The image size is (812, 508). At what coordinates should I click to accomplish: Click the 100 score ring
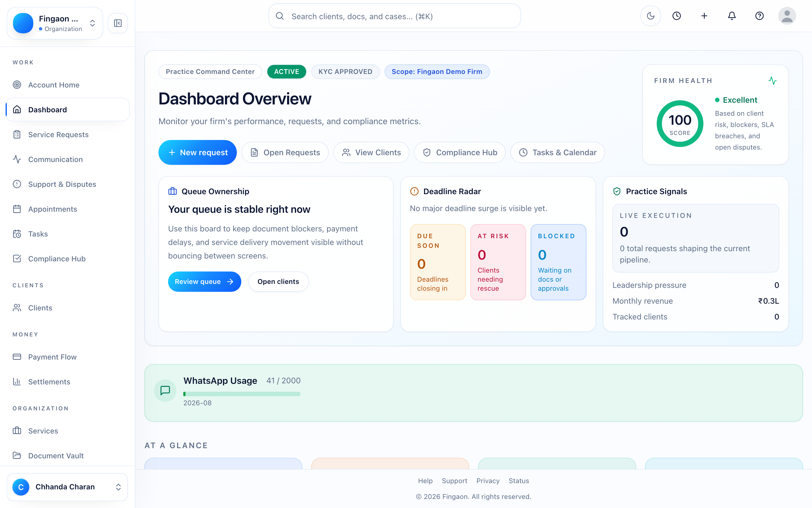coord(680,124)
